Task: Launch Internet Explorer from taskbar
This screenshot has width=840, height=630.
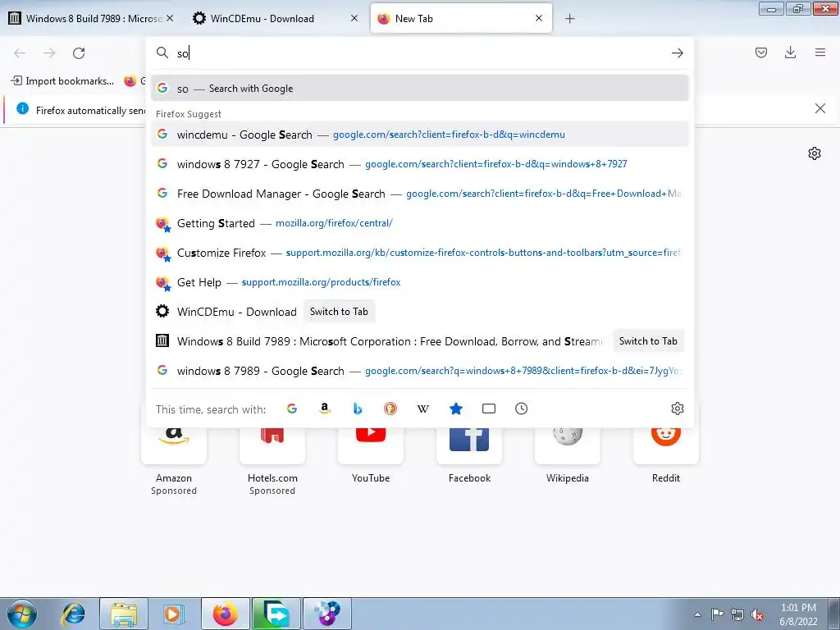Action: coord(74,614)
